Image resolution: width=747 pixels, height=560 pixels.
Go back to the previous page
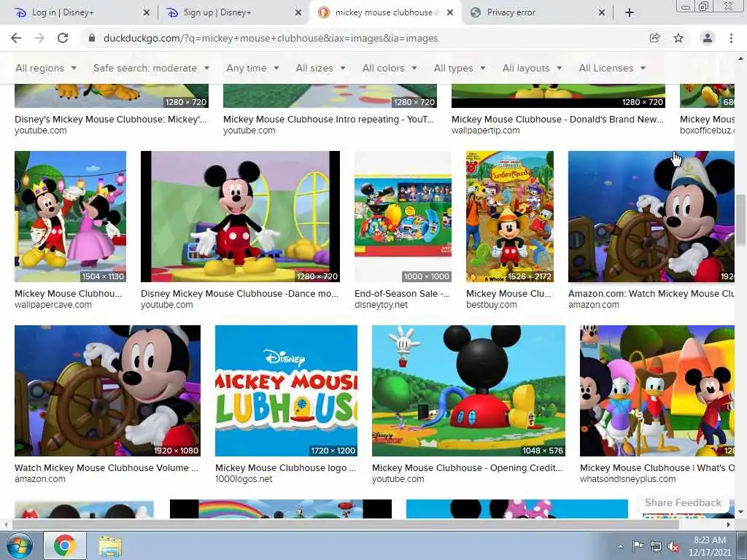[x=16, y=38]
